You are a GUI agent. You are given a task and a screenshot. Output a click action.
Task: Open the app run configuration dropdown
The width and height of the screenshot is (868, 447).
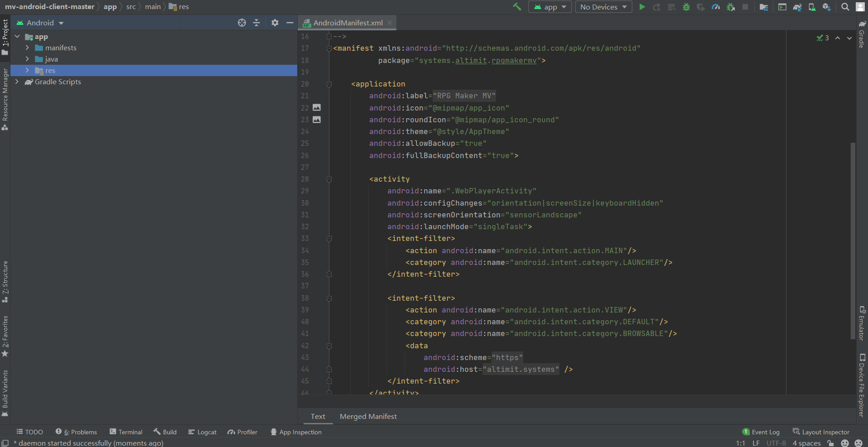(x=550, y=7)
